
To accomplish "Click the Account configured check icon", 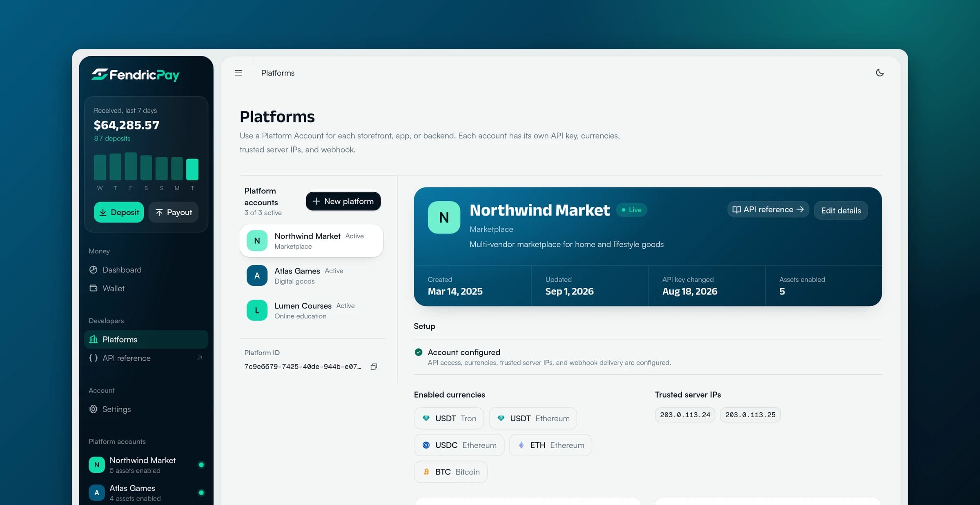I will pos(419,352).
